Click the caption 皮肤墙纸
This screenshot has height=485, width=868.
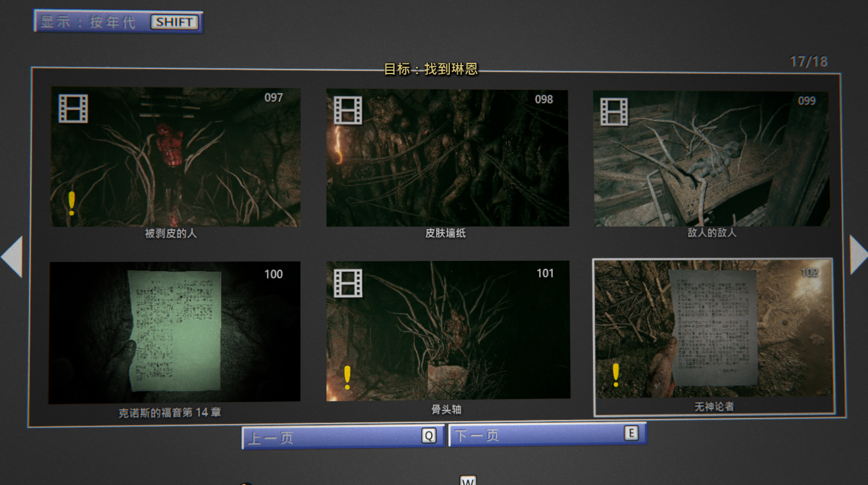446,233
